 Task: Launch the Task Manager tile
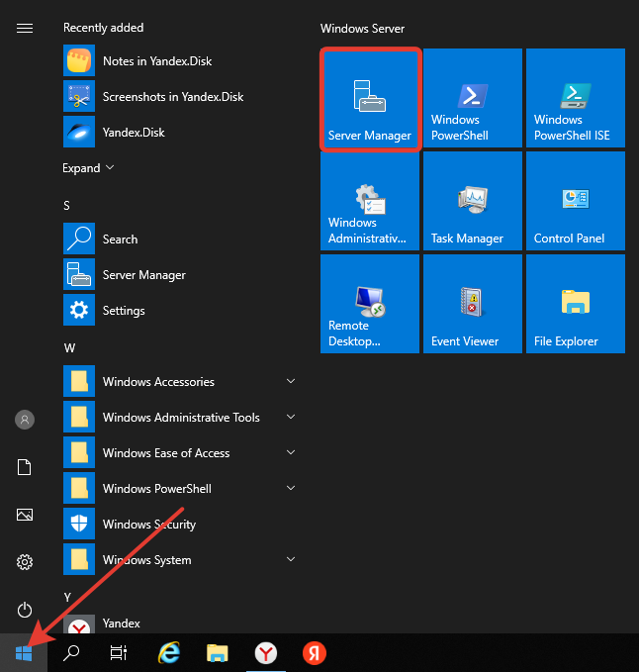[x=473, y=201]
